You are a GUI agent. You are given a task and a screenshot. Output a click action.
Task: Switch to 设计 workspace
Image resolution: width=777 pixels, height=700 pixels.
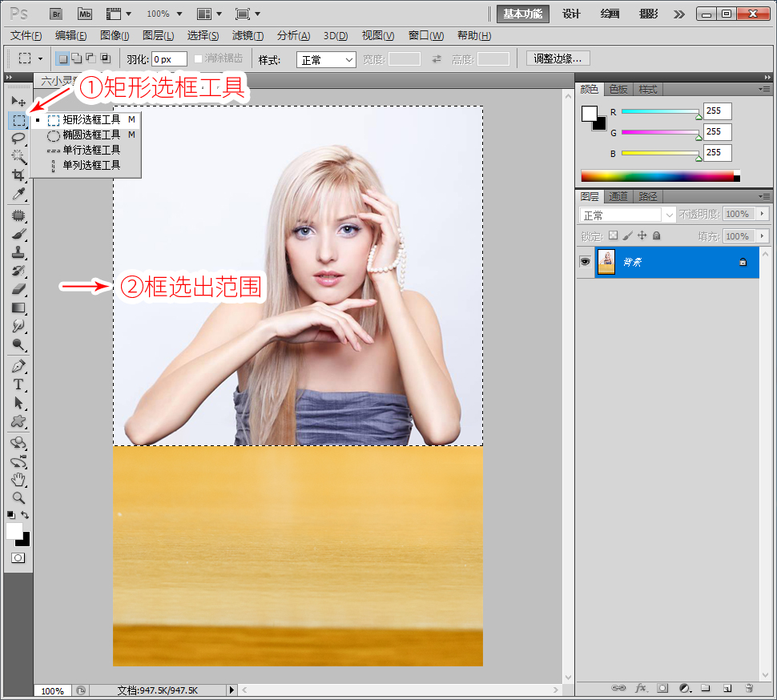571,14
